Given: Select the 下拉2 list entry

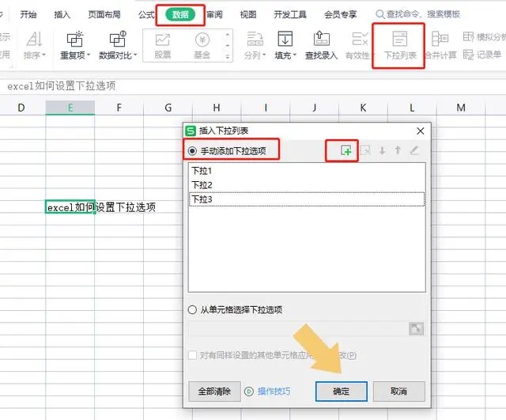Looking at the screenshot, I should (307, 185).
